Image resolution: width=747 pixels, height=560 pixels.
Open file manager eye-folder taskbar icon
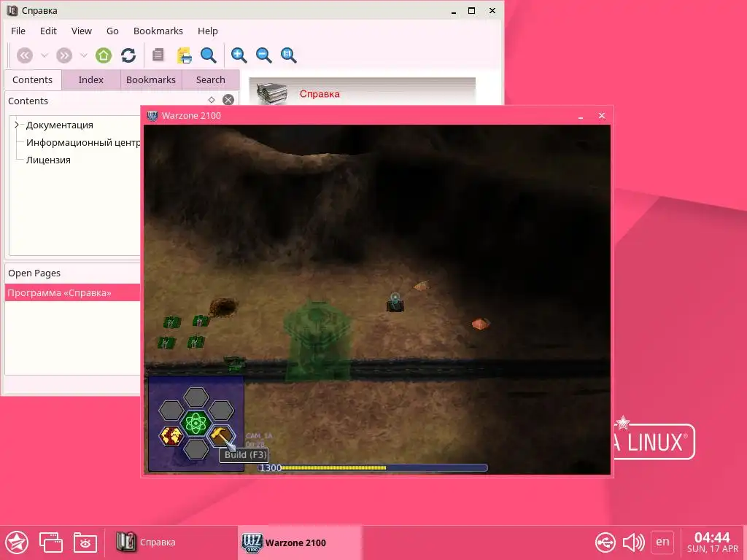[85, 542]
